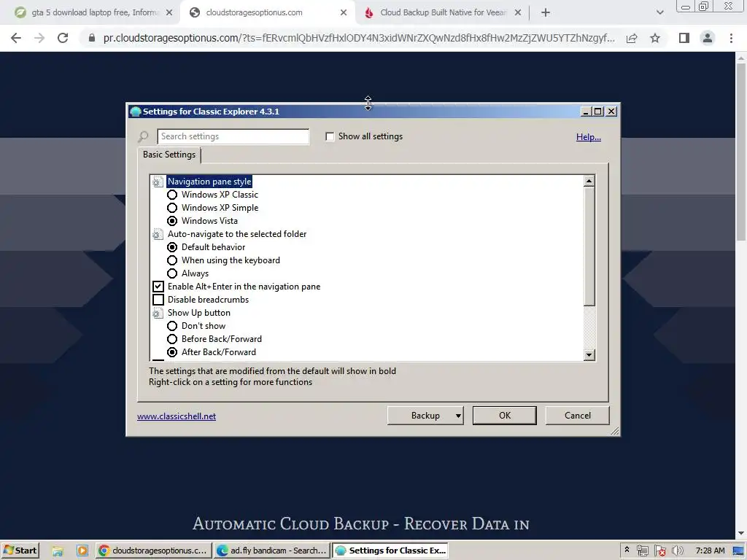This screenshot has width=747, height=560.
Task: Show hidden tray icons arrow
Action: pos(627,550)
